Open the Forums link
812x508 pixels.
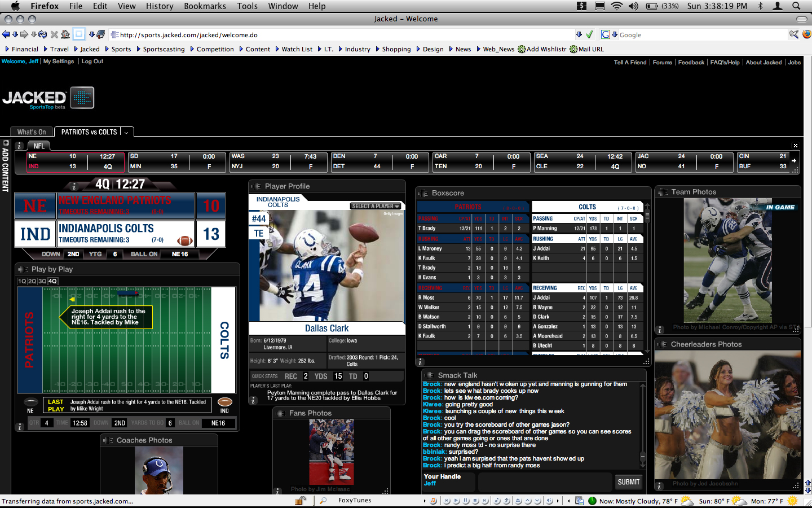click(663, 63)
